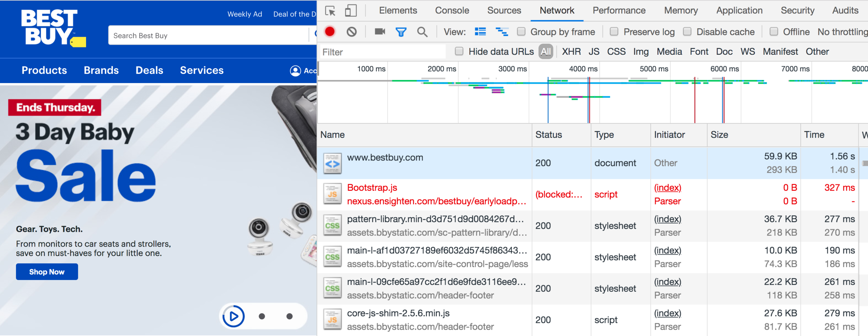This screenshot has width=868, height=336.
Task: Open the Audits tab
Action: click(845, 10)
